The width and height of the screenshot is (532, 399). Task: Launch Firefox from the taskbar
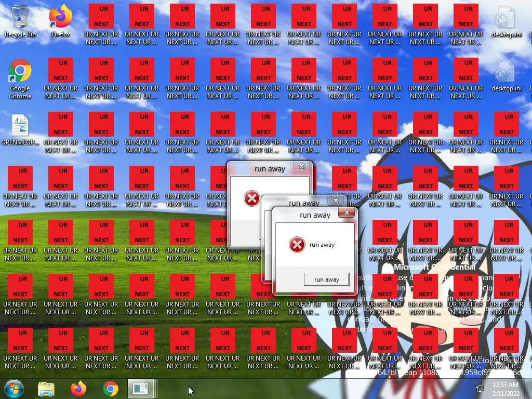tap(78, 389)
